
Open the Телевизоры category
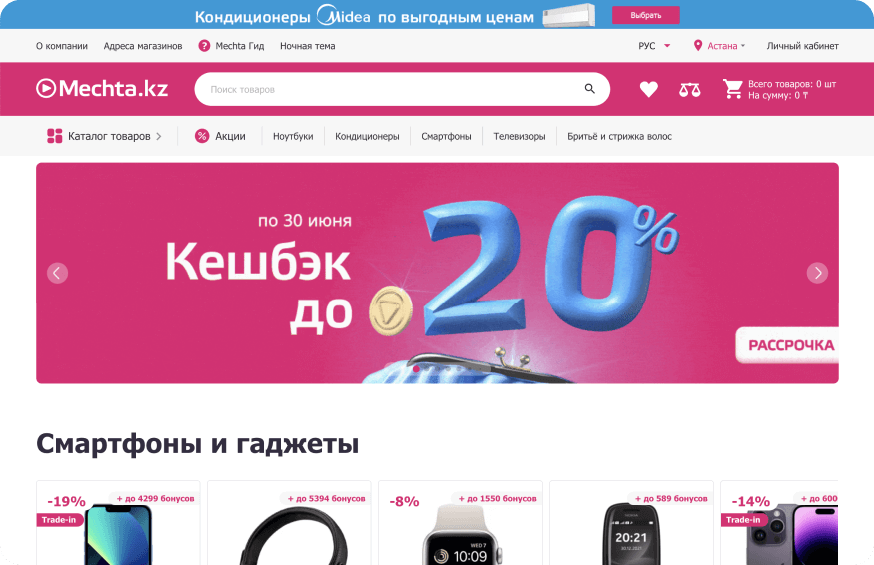pyautogui.click(x=519, y=137)
